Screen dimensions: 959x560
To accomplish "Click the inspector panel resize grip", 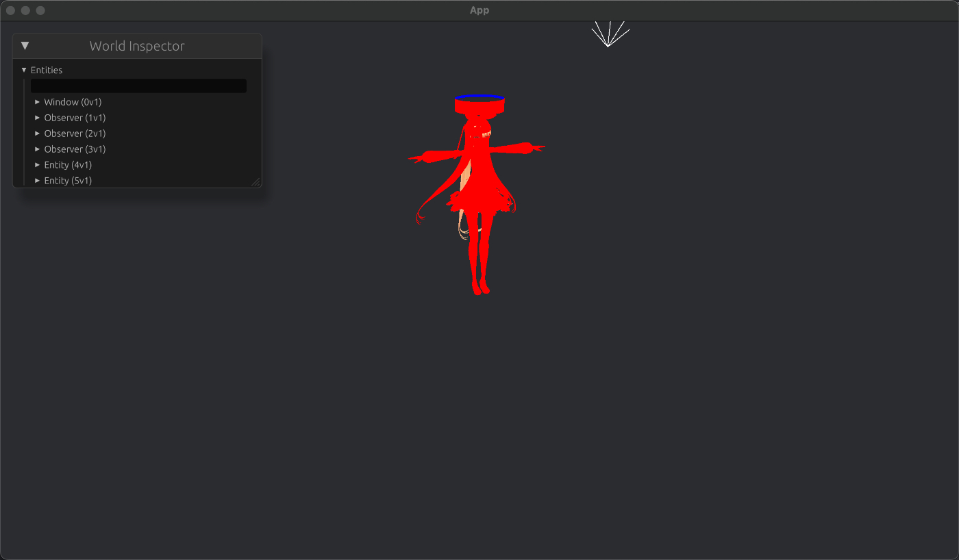I will [256, 182].
